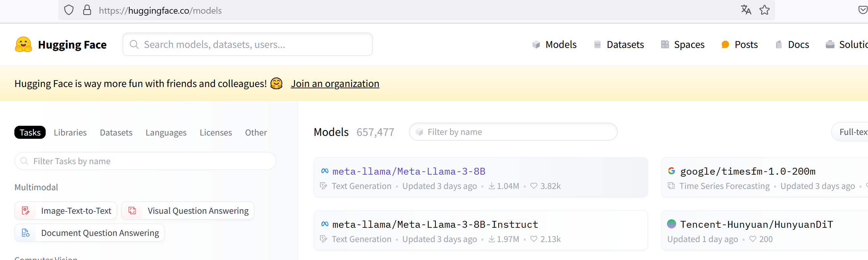Click the site security padlock icon
The image size is (868, 260).
(87, 10)
